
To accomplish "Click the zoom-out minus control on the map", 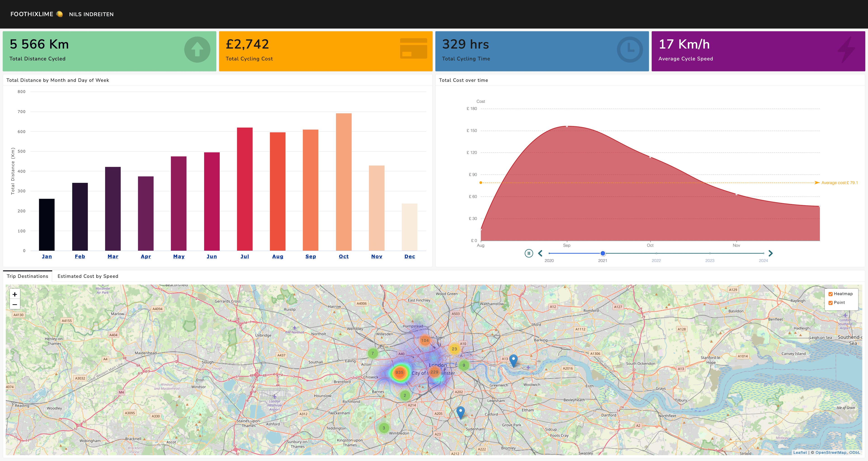I will (14, 304).
